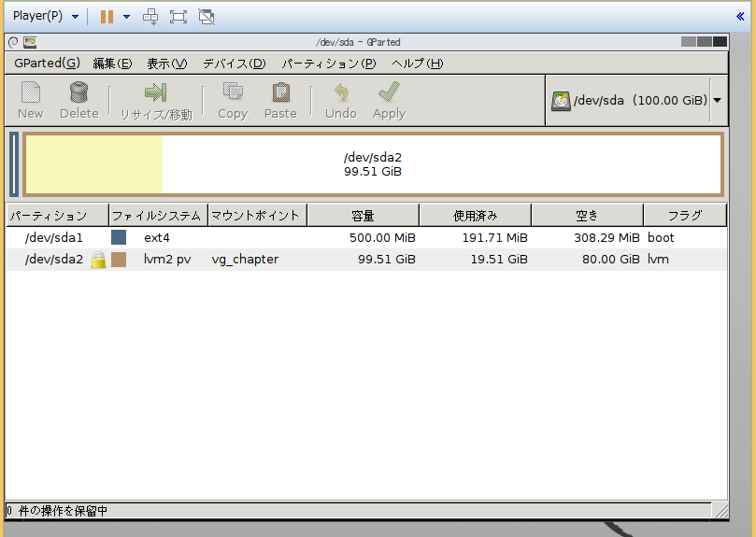Click the Undo arrow icon
Viewport: 756px width, 537px height.
point(341,92)
